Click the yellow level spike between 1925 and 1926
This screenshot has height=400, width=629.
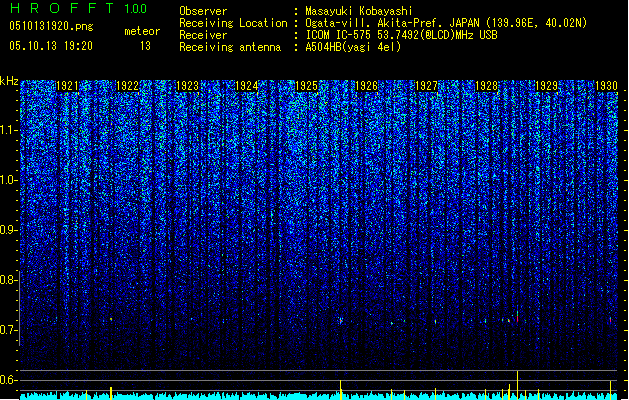[341, 390]
